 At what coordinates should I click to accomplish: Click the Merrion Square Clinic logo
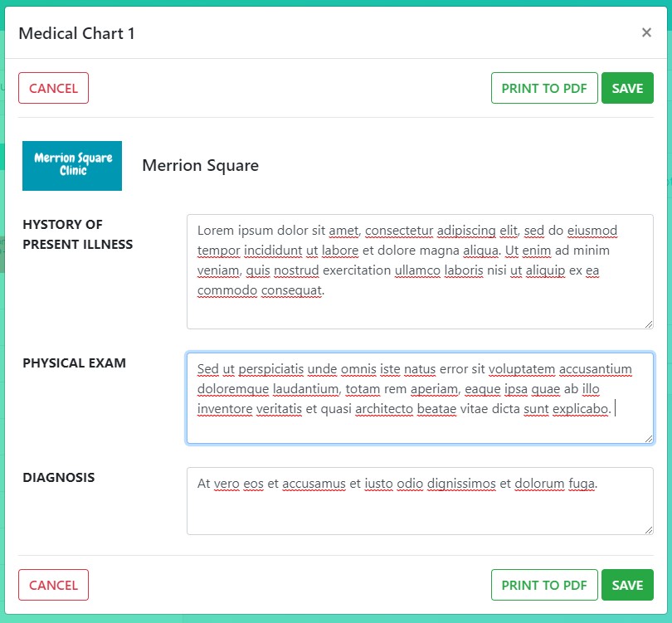pos(72,165)
